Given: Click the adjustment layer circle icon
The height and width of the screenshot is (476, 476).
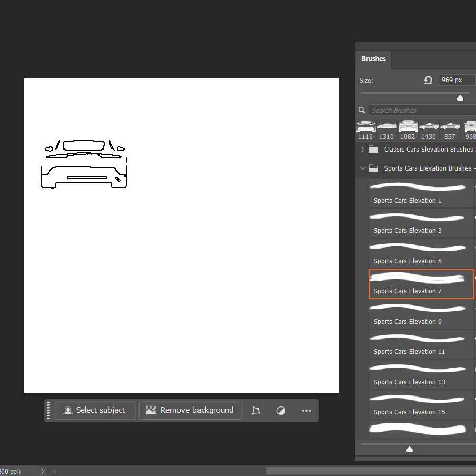Looking at the screenshot, I should [281, 410].
